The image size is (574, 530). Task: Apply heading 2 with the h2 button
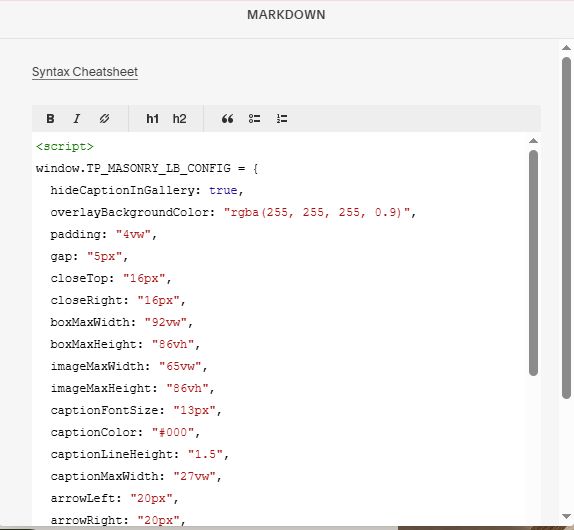point(179,119)
